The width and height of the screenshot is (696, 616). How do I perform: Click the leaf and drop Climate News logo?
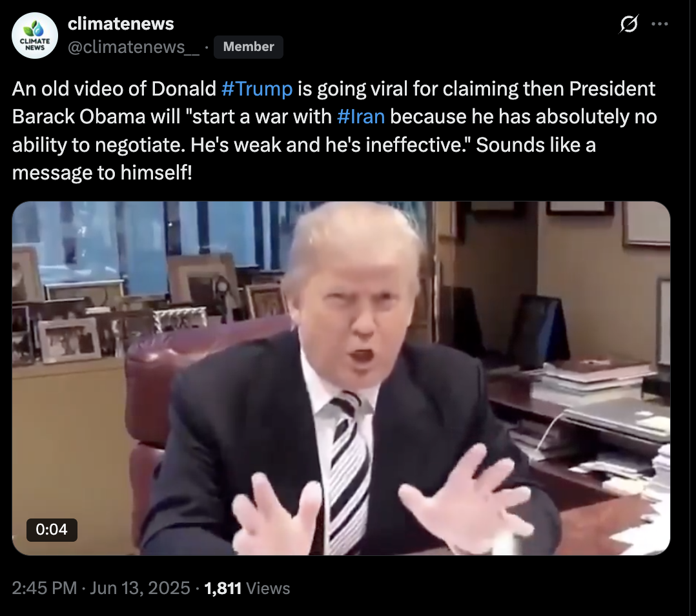[x=35, y=29]
